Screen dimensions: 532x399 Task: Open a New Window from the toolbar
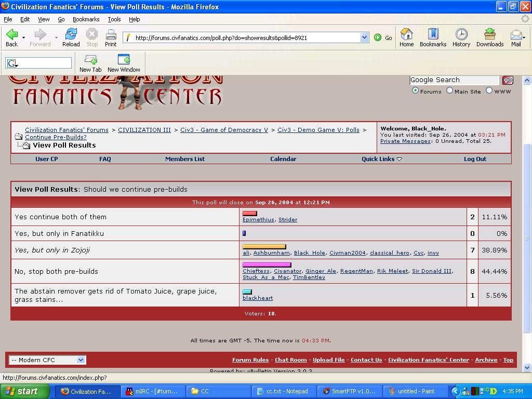click(124, 59)
